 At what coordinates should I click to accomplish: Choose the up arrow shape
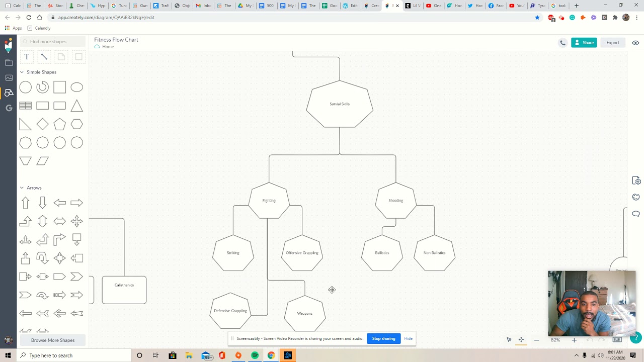click(26, 203)
